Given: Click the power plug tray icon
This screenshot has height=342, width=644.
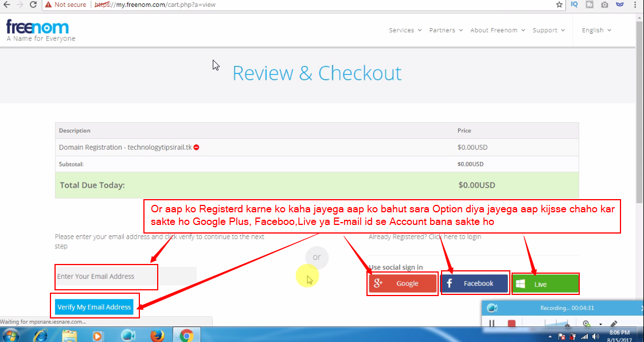Looking at the screenshot, I should point(572,337).
